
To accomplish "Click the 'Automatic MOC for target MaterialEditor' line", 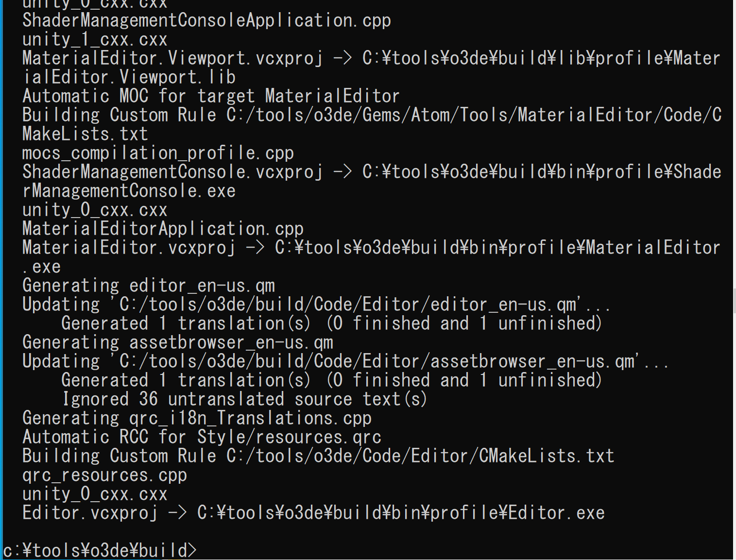I will [211, 96].
